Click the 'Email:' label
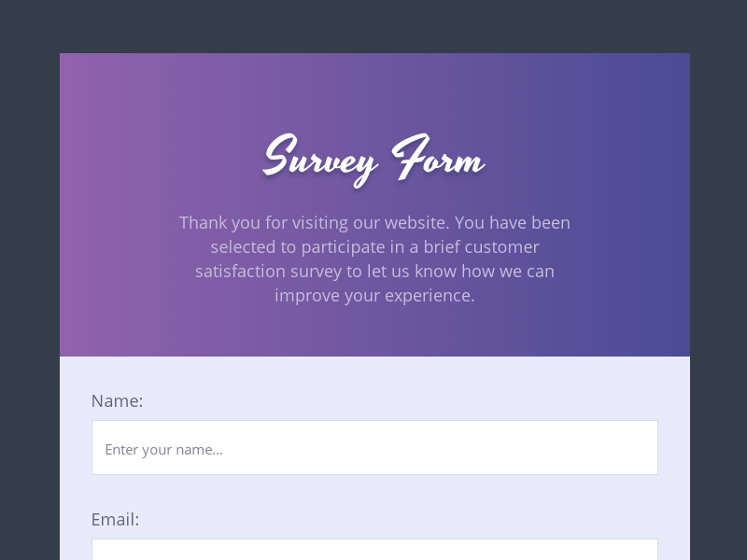Viewport: 747px width, 560px height. (115, 519)
